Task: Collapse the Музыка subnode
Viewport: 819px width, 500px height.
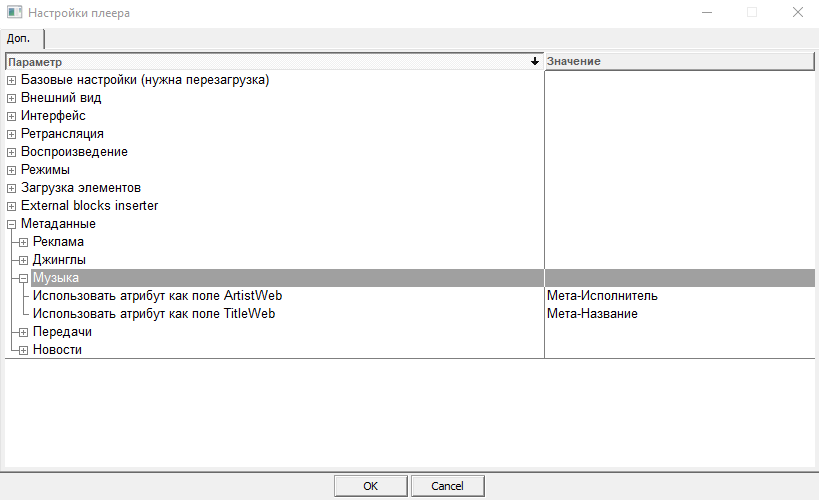Action: [x=24, y=278]
